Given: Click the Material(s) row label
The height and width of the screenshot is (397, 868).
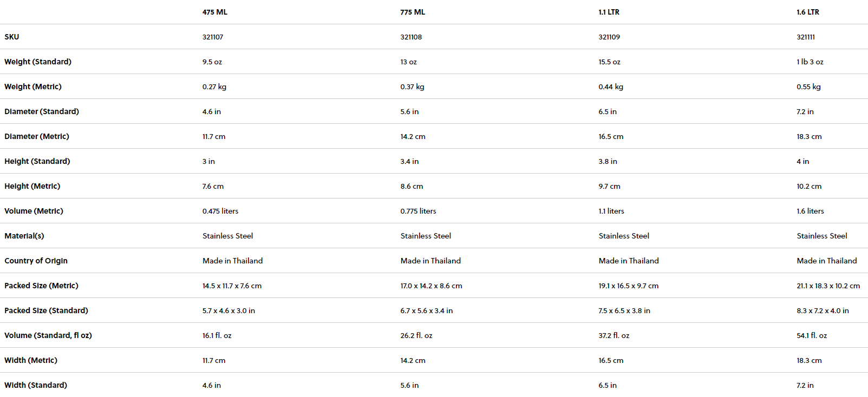Looking at the screenshot, I should point(24,236).
